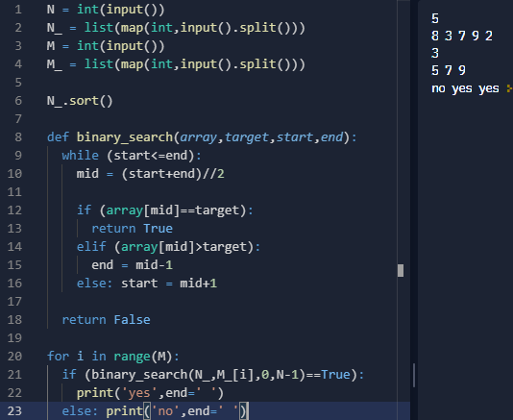Click 'N_ = list(map(...' on line 2
Image resolution: width=513 pixels, height=420 pixels.
176,28
